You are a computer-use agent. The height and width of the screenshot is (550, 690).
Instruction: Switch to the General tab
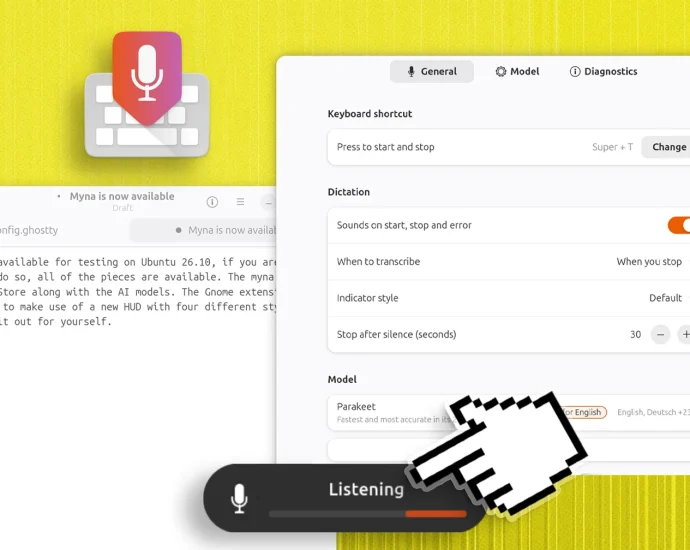click(432, 71)
